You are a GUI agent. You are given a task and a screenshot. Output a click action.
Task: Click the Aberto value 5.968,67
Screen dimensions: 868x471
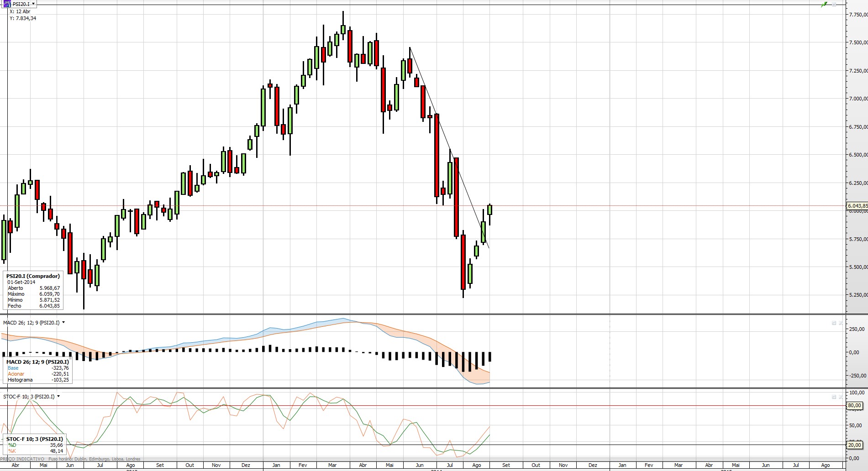49,288
